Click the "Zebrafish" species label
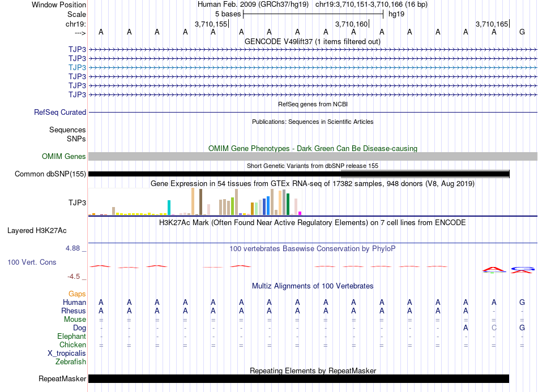This screenshot has width=538, height=392. [71, 362]
